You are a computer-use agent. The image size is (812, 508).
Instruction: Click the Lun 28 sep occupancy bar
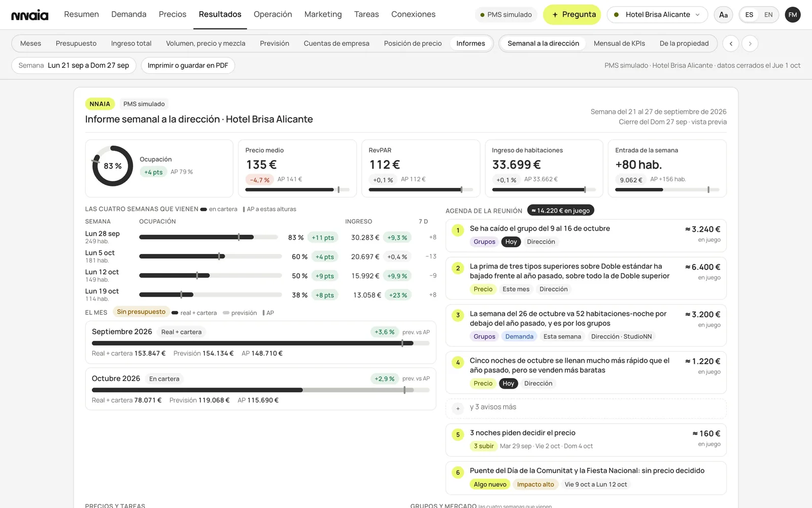(x=209, y=237)
